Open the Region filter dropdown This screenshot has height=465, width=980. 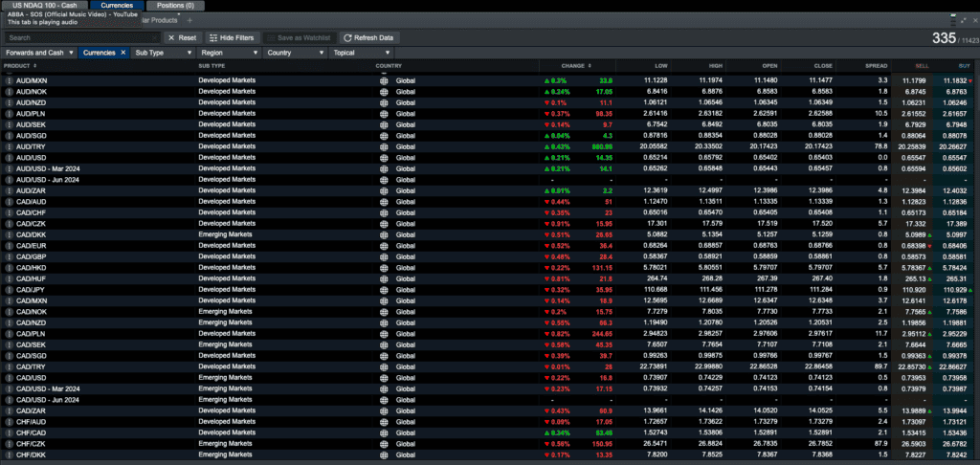point(229,53)
